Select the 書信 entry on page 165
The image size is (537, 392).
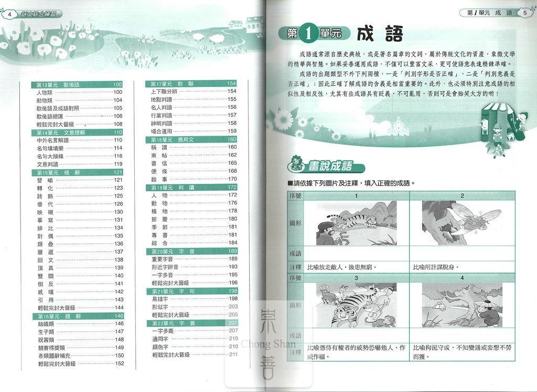[194, 163]
